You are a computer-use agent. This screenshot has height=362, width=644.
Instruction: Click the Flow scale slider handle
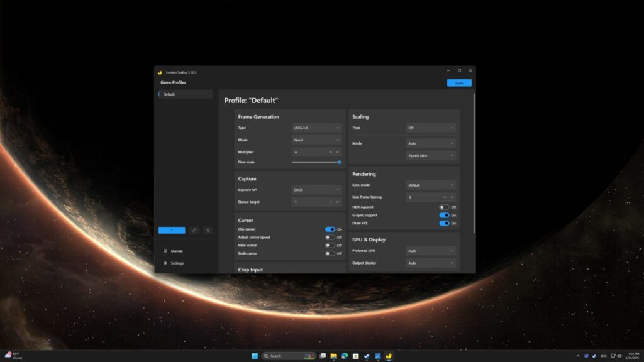click(x=339, y=162)
